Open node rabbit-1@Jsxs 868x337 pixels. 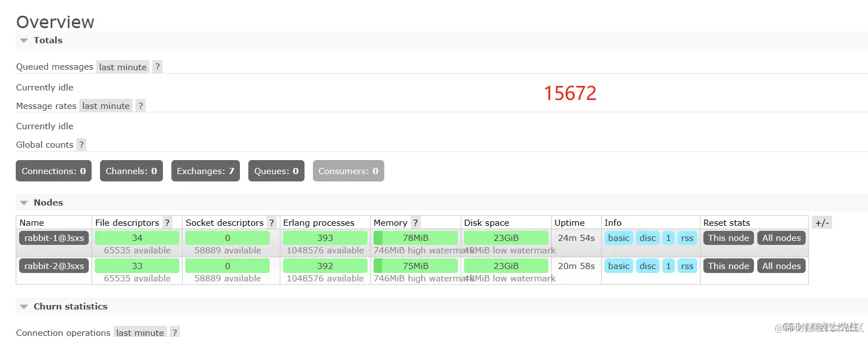(54, 238)
